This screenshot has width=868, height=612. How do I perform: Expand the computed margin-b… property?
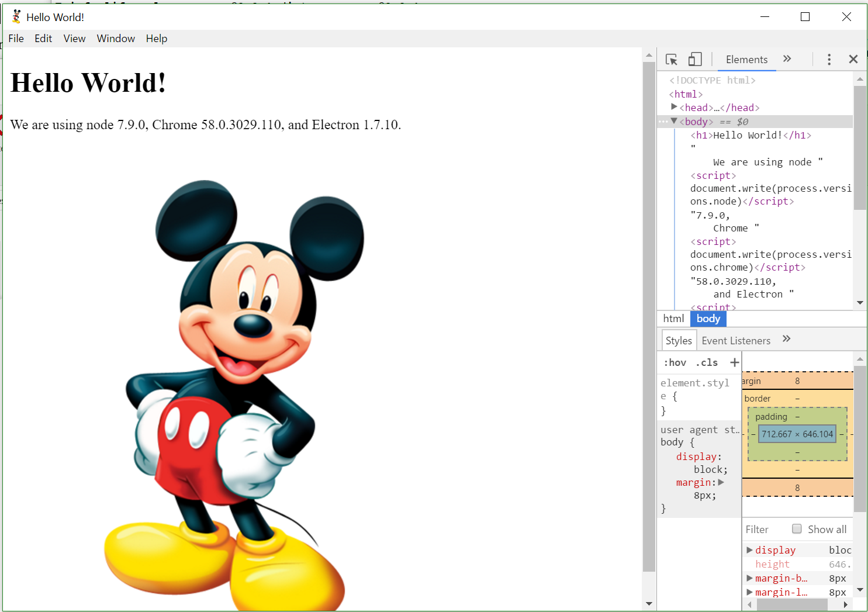749,578
